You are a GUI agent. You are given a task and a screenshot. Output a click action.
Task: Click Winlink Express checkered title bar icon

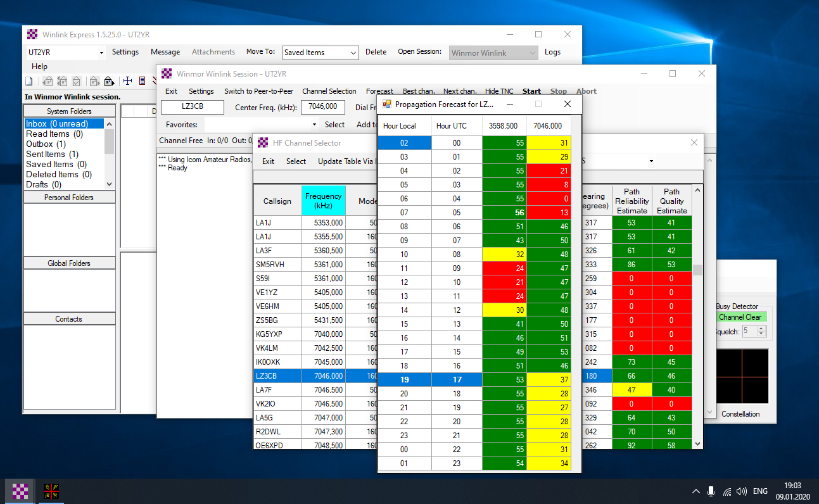[x=32, y=35]
